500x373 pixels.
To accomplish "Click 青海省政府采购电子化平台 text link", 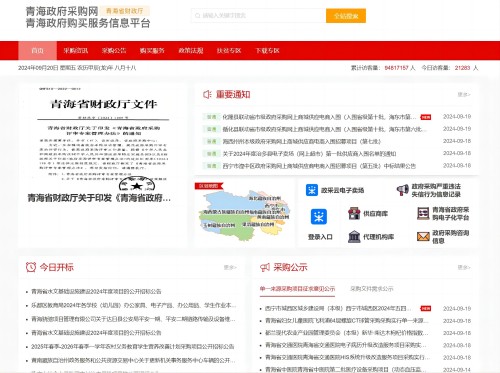I will [x=451, y=214].
